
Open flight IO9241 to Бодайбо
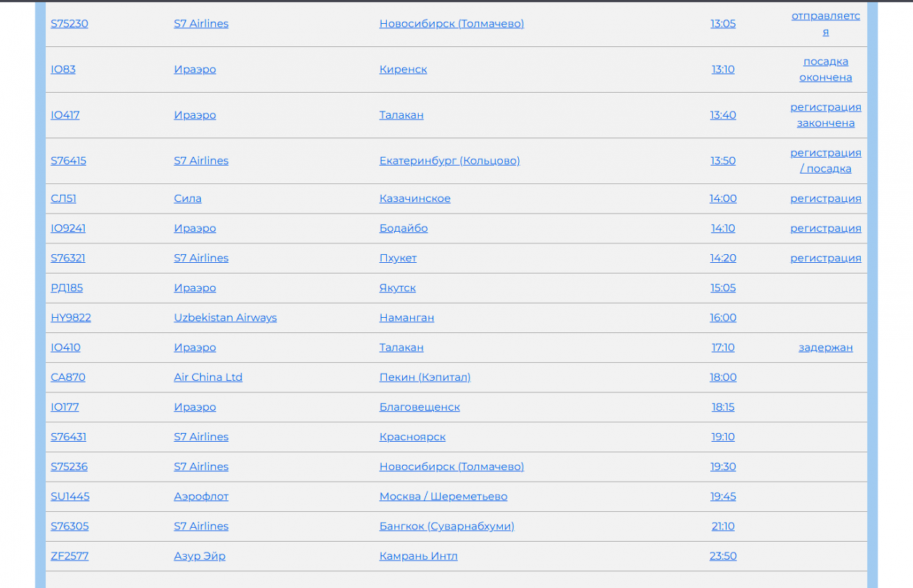[x=68, y=228]
